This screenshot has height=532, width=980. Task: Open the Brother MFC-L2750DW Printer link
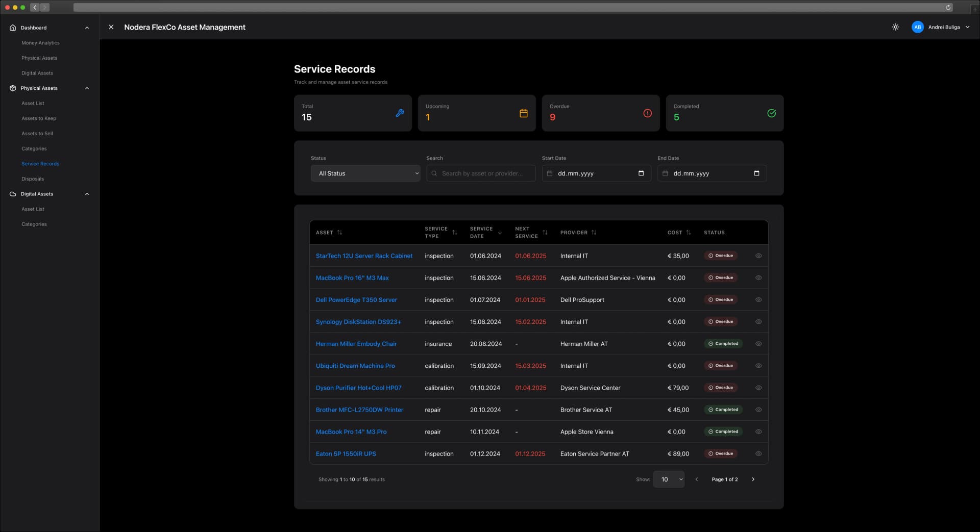pos(359,410)
